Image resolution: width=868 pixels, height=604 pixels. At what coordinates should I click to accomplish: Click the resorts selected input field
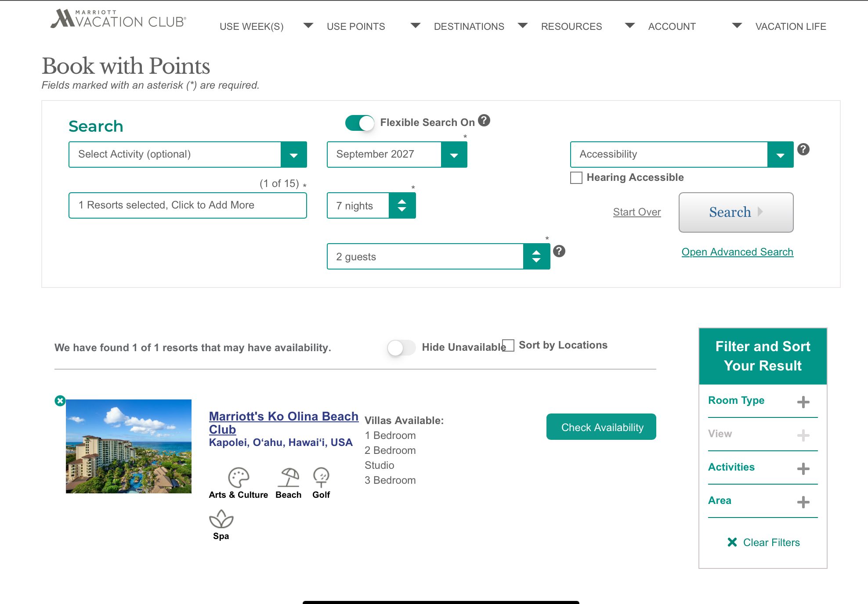[x=188, y=205]
